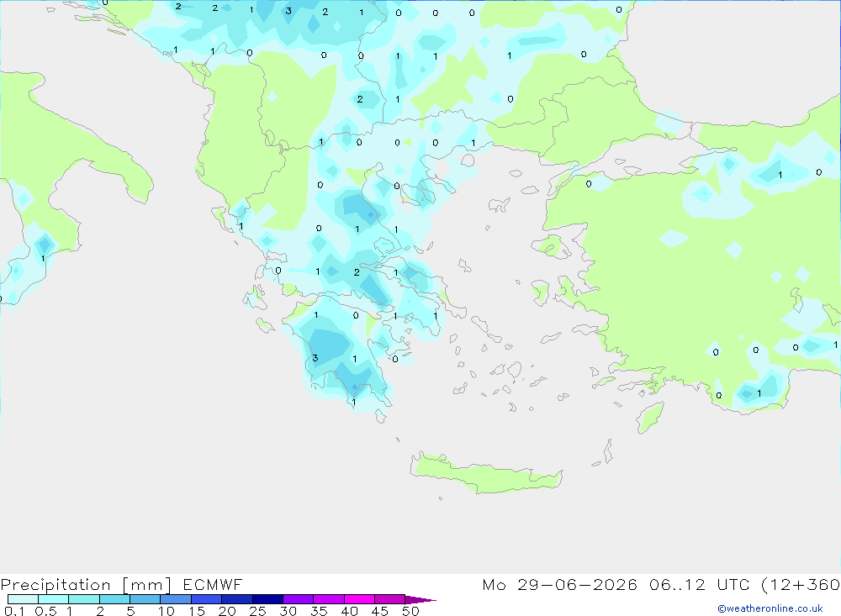Click the '3' value over the western Peloponnese
This screenshot has height=616, width=841.
pos(315,358)
